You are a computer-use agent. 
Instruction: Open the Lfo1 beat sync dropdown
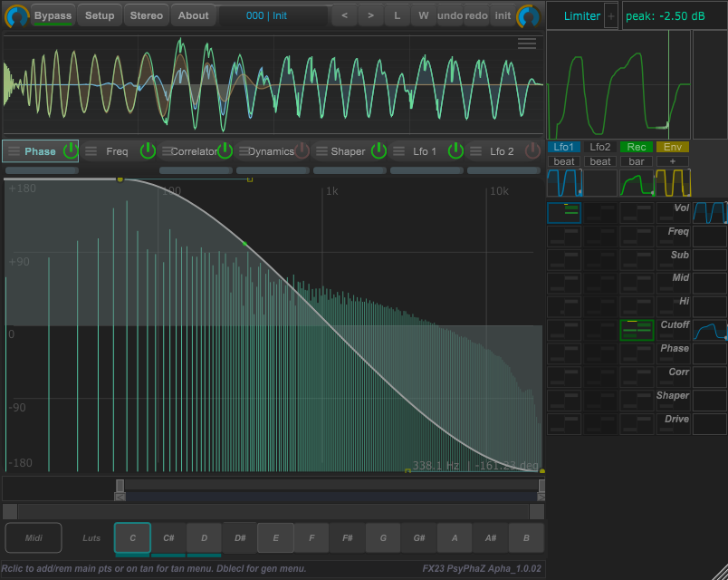564,161
